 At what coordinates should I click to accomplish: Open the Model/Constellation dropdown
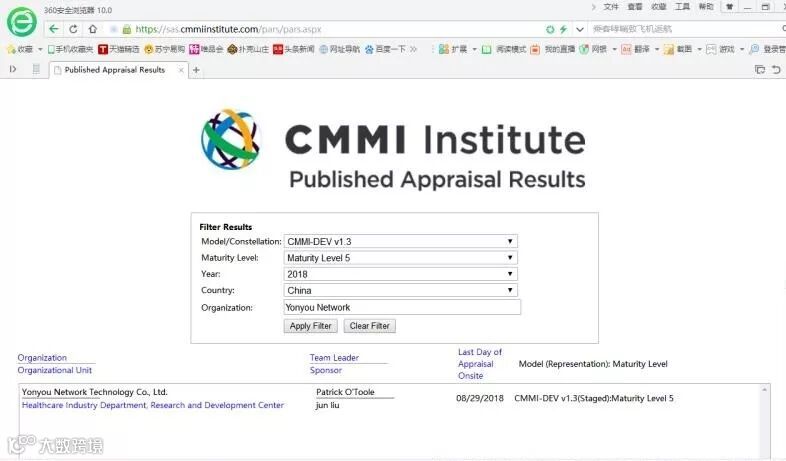[x=401, y=242]
